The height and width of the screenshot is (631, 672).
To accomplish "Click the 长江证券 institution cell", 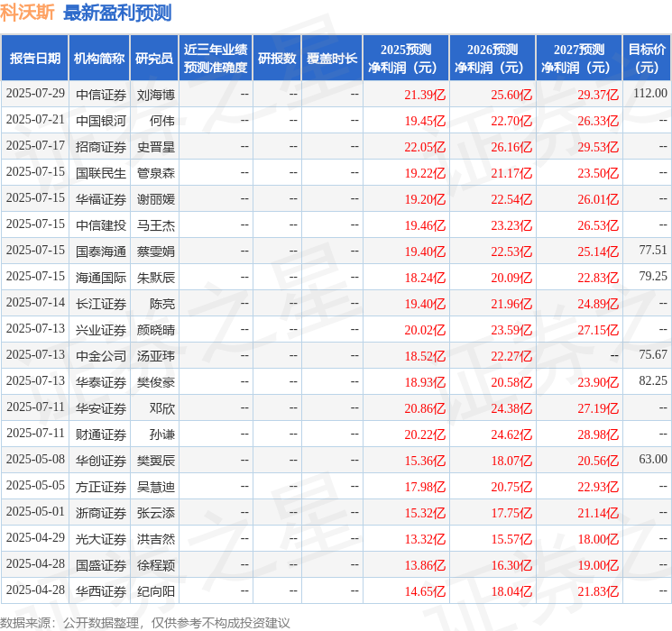I will point(101,304).
